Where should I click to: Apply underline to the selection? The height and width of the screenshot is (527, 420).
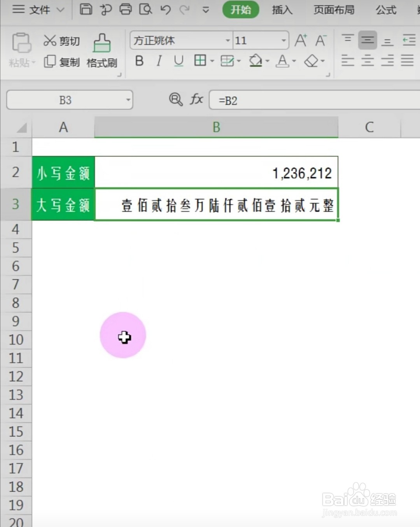pyautogui.click(x=178, y=61)
